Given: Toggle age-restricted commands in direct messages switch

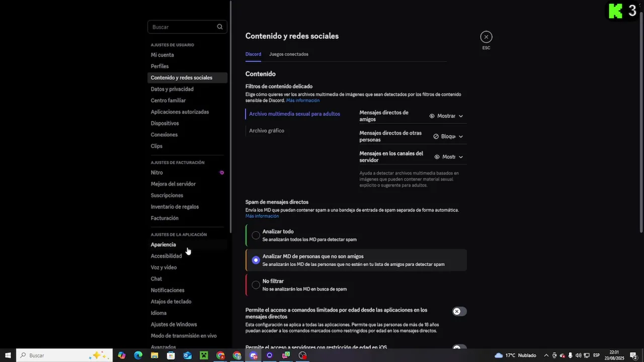Looking at the screenshot, I should pyautogui.click(x=459, y=311).
